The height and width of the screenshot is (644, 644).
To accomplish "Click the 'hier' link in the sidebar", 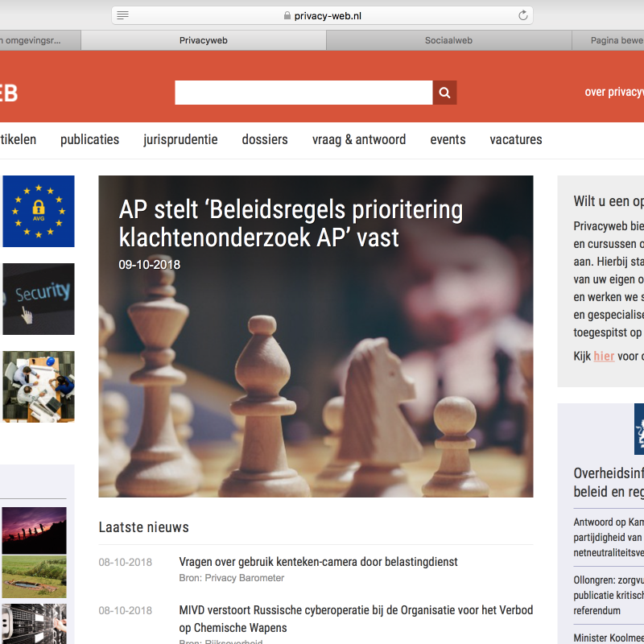I will [x=605, y=356].
